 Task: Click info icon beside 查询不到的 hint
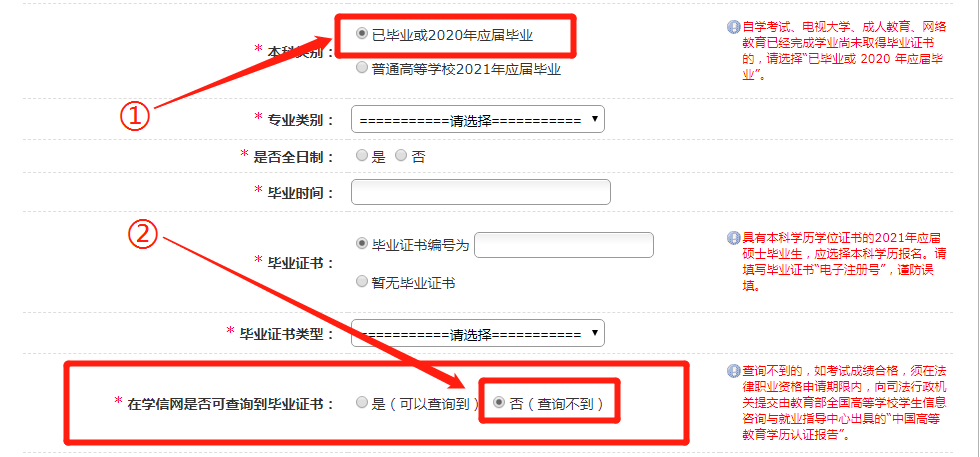click(x=733, y=371)
